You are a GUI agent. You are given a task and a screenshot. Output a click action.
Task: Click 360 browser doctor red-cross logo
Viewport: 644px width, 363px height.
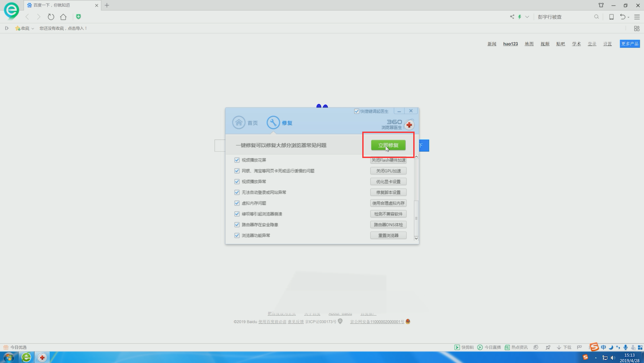[409, 125]
